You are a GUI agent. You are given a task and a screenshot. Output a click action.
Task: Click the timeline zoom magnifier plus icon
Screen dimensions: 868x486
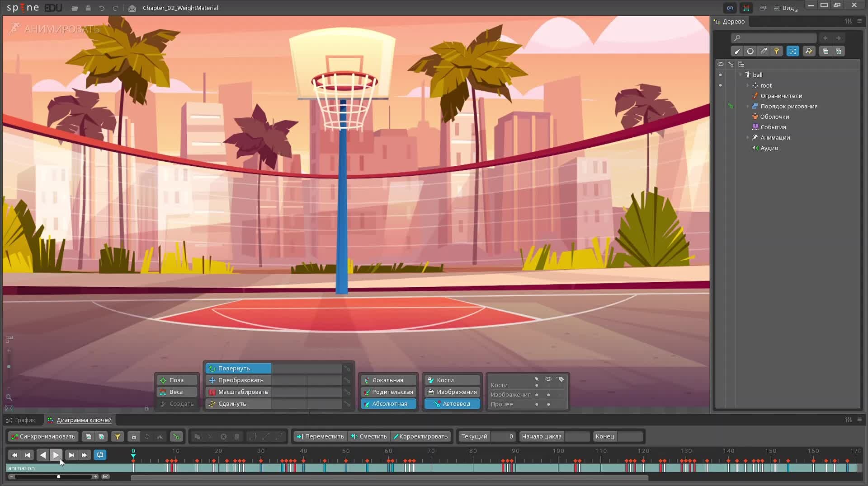point(95,477)
